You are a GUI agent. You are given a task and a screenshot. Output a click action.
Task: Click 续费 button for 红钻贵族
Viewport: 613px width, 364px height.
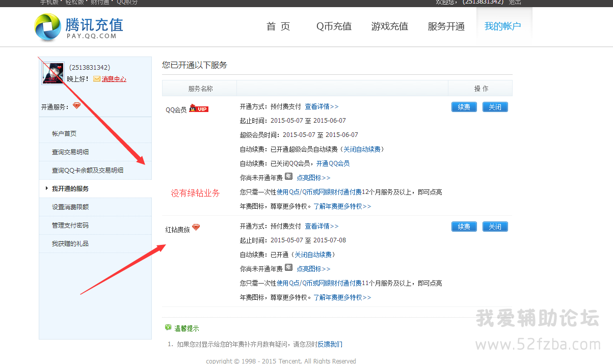(x=464, y=227)
